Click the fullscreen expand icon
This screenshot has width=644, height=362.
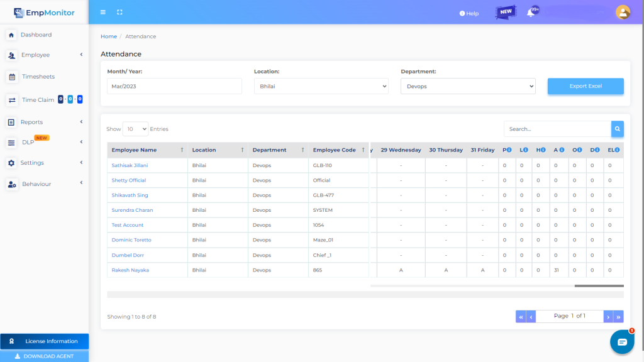[x=119, y=13]
